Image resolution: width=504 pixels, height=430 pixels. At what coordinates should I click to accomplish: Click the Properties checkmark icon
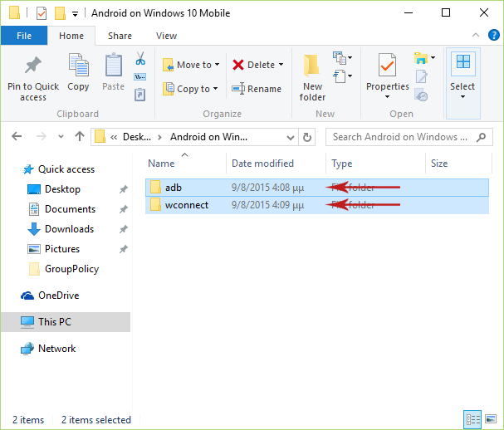(x=387, y=65)
